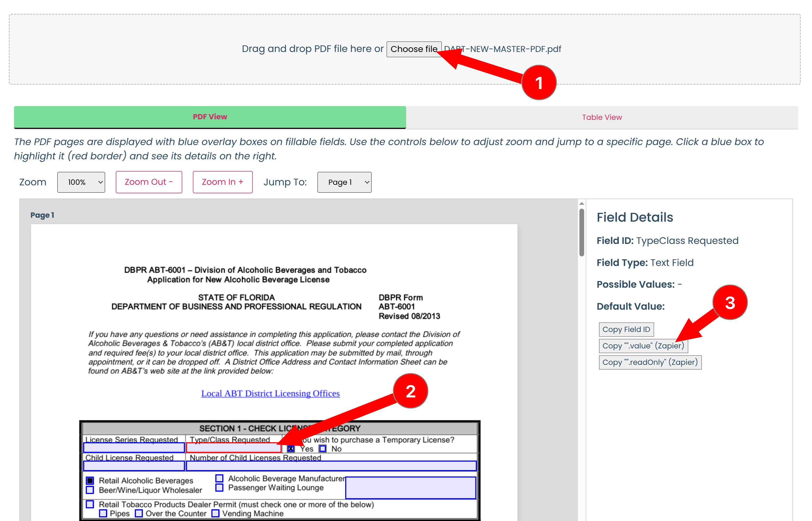The image size is (812, 521).
Task: Check the Yes temporary license checkbox
Action: click(x=291, y=449)
